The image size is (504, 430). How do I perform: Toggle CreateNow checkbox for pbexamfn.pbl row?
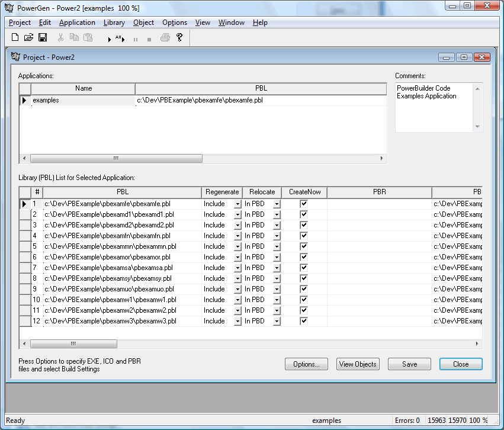304,236
